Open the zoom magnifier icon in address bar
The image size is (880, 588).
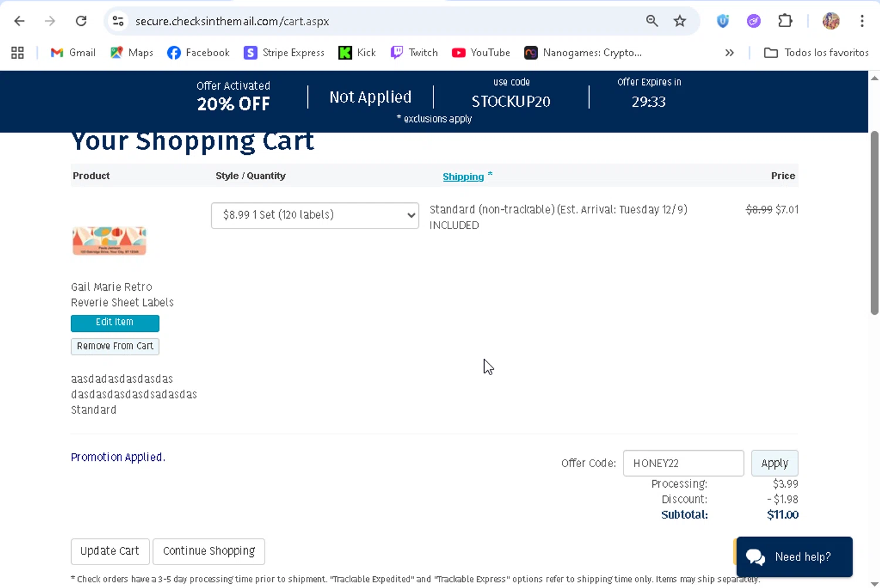click(x=652, y=21)
